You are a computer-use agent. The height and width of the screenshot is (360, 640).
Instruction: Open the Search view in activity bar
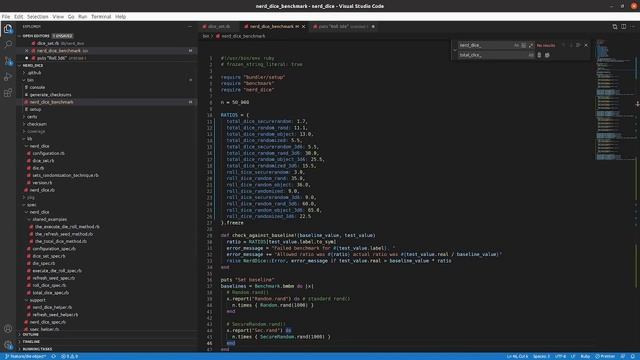click(x=8, y=44)
